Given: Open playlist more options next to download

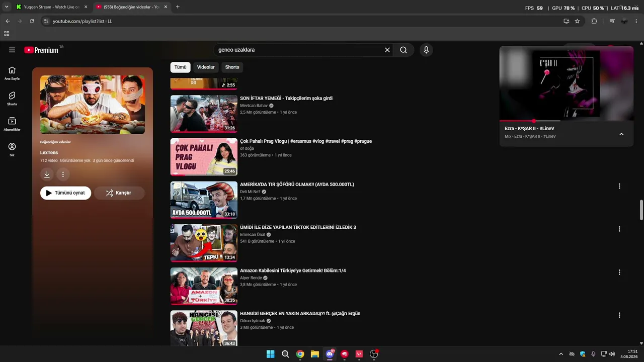Looking at the screenshot, I should coord(63,174).
